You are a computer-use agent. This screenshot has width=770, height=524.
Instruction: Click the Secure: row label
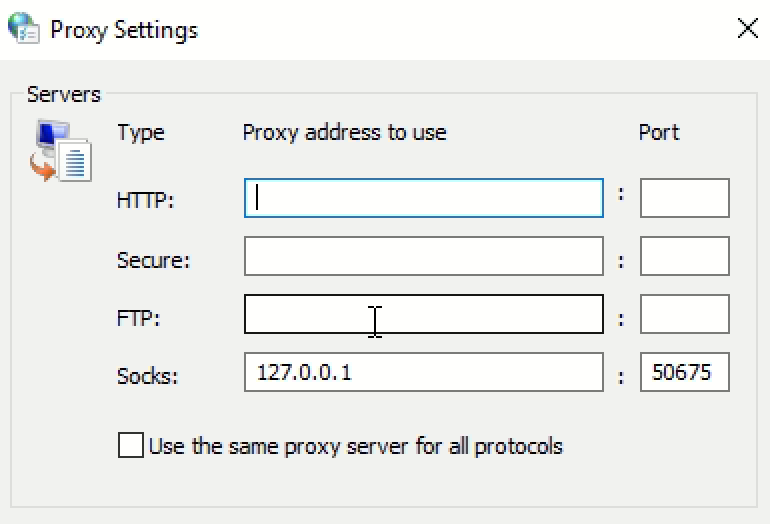153,260
